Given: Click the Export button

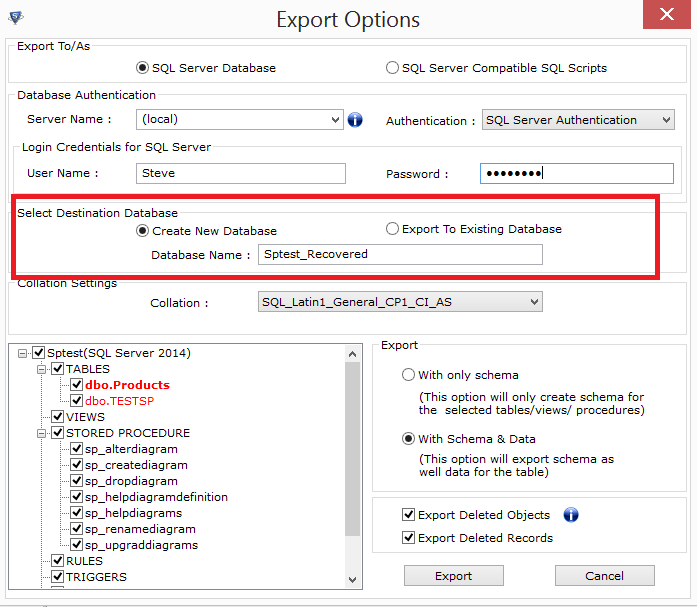Looking at the screenshot, I should [x=453, y=576].
